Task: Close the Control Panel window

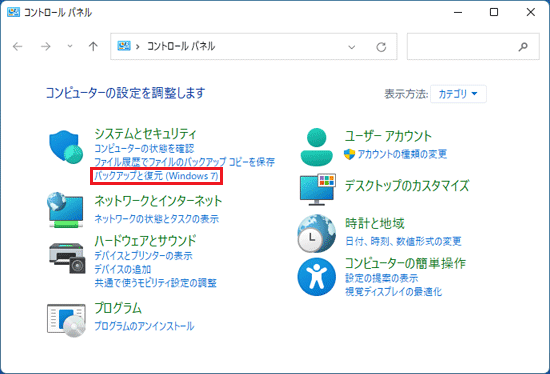Action: [531, 12]
